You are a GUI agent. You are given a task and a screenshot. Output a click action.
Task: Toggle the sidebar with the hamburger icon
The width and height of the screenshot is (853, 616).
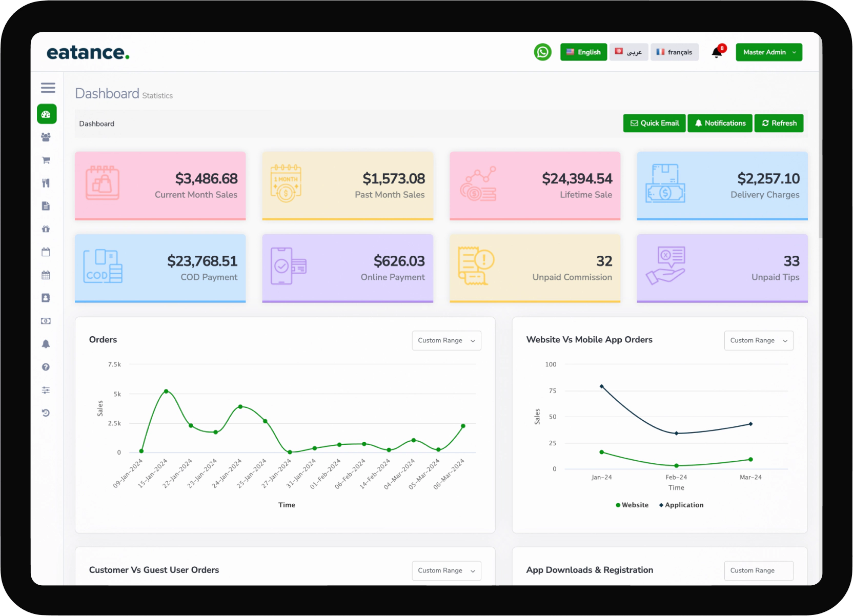(48, 87)
